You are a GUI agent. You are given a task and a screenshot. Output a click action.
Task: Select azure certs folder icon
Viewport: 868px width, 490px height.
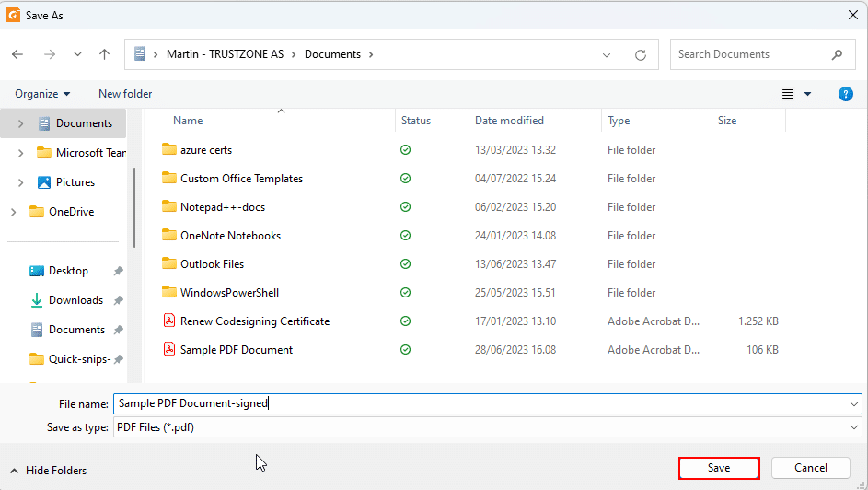click(168, 149)
